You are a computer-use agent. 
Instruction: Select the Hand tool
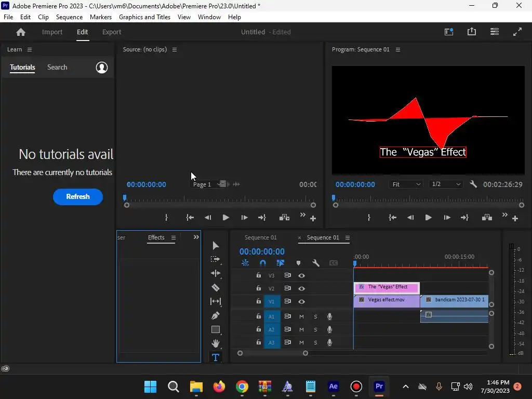[216, 343]
